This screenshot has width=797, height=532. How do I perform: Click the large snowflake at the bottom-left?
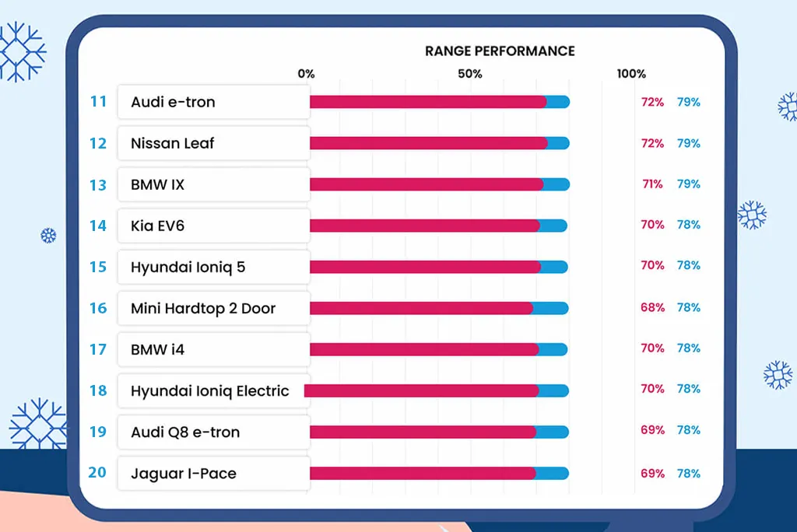[37, 424]
